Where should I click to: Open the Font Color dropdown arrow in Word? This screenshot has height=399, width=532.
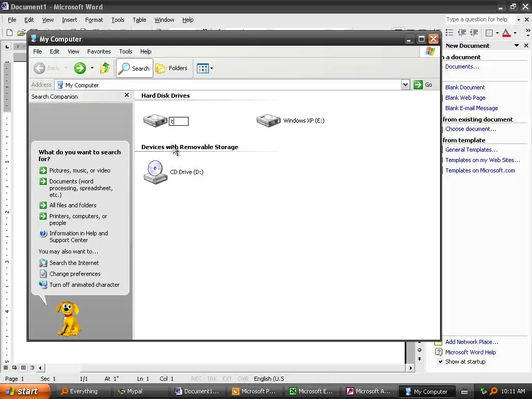coord(515,33)
